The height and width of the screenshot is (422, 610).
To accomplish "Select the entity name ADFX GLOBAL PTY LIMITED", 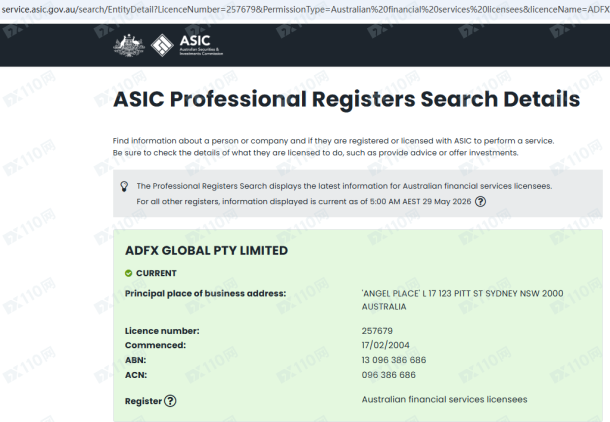I will [x=207, y=251].
